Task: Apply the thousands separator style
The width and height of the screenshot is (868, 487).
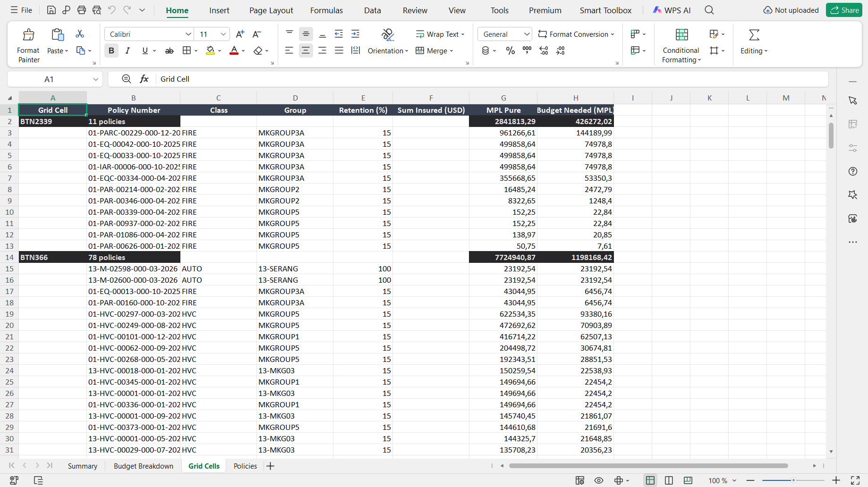Action: tap(527, 50)
